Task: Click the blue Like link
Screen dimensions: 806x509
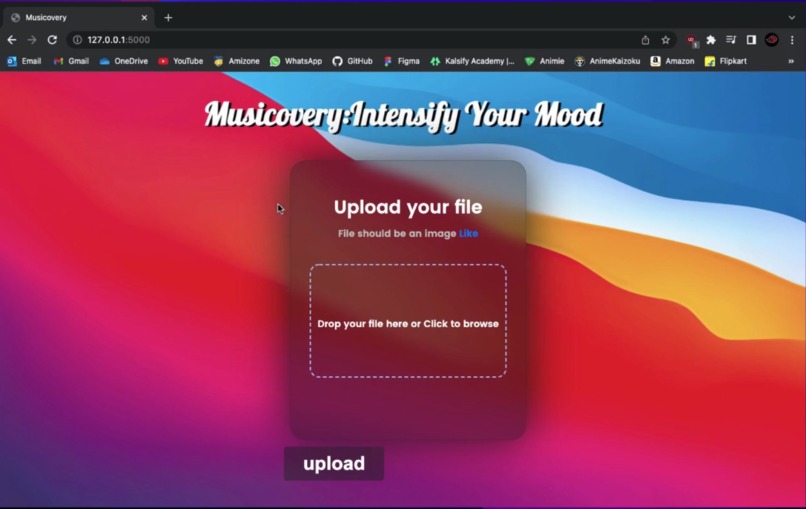Action: (468, 233)
